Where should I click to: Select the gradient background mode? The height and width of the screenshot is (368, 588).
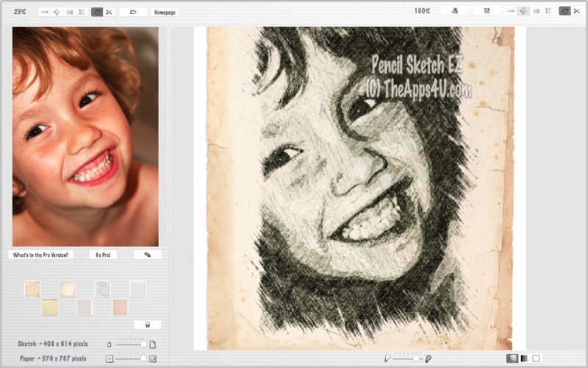pyautogui.click(x=524, y=358)
